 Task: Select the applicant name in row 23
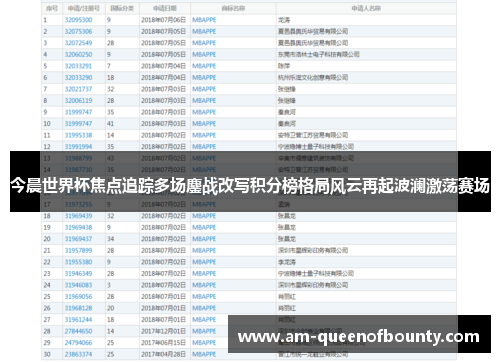pyautogui.click(x=316, y=274)
